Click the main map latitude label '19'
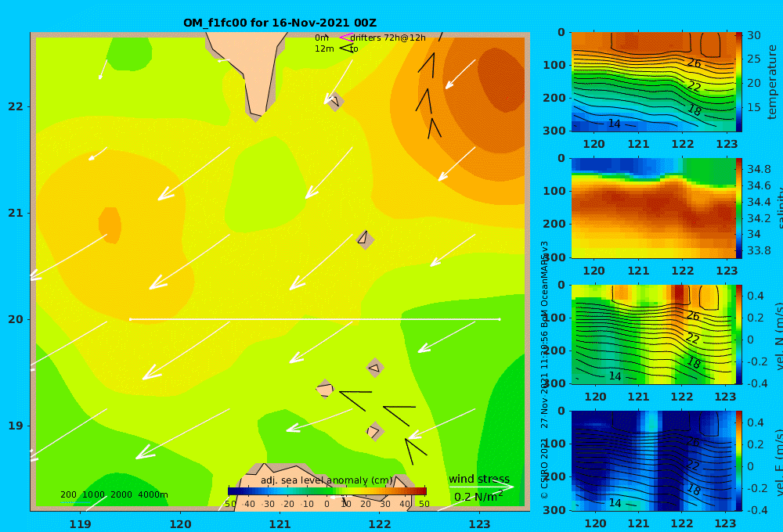783x532 pixels. pos(16,426)
